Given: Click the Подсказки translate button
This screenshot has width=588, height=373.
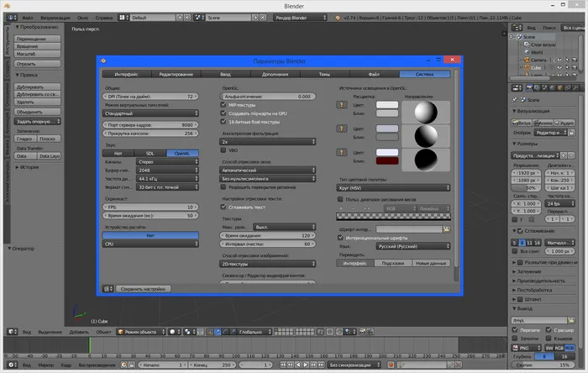Looking at the screenshot, I should (393, 263).
